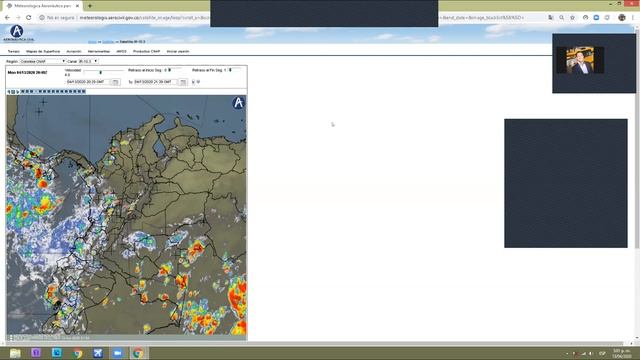Click the volume icon in system tray

coord(591,353)
